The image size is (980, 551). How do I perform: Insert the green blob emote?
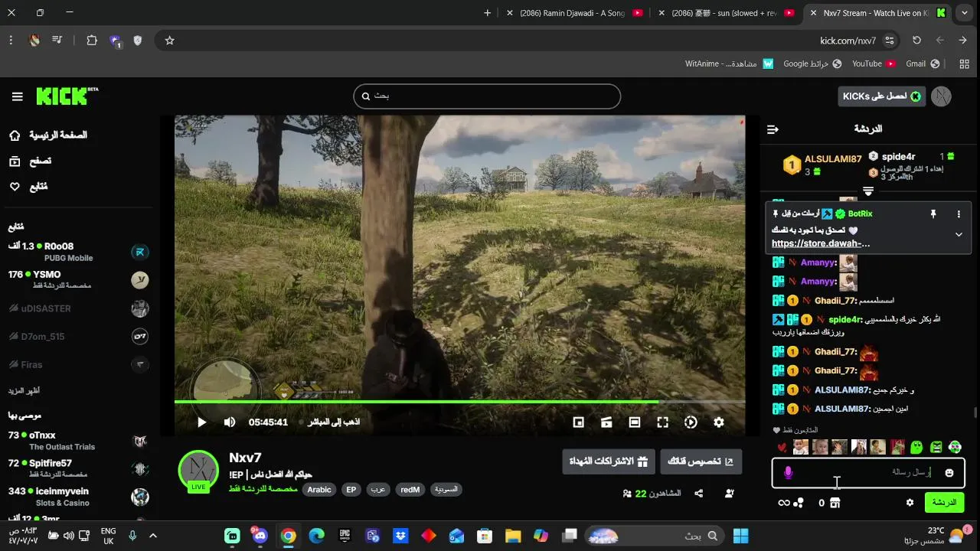(x=916, y=447)
